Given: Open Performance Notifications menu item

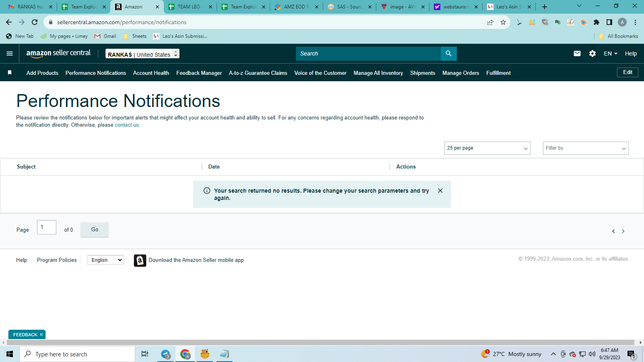Looking at the screenshot, I should tap(96, 73).
